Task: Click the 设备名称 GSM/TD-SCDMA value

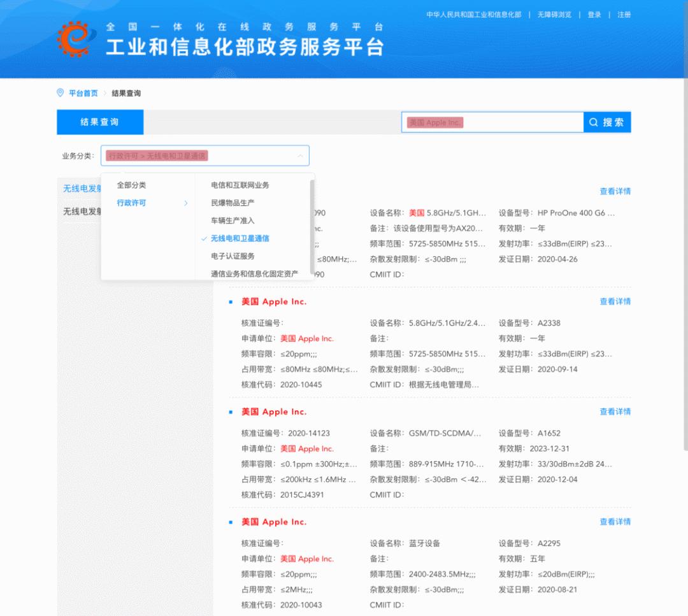Action: click(x=445, y=433)
